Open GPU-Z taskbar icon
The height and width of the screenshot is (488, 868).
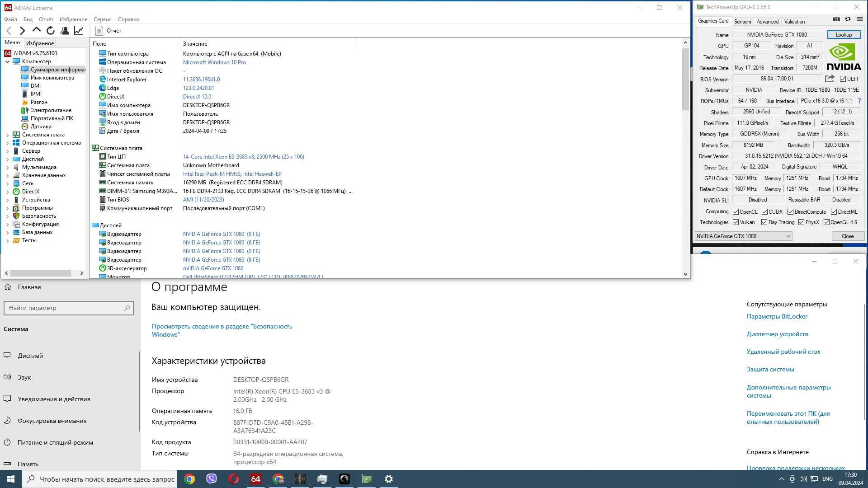tap(367, 479)
